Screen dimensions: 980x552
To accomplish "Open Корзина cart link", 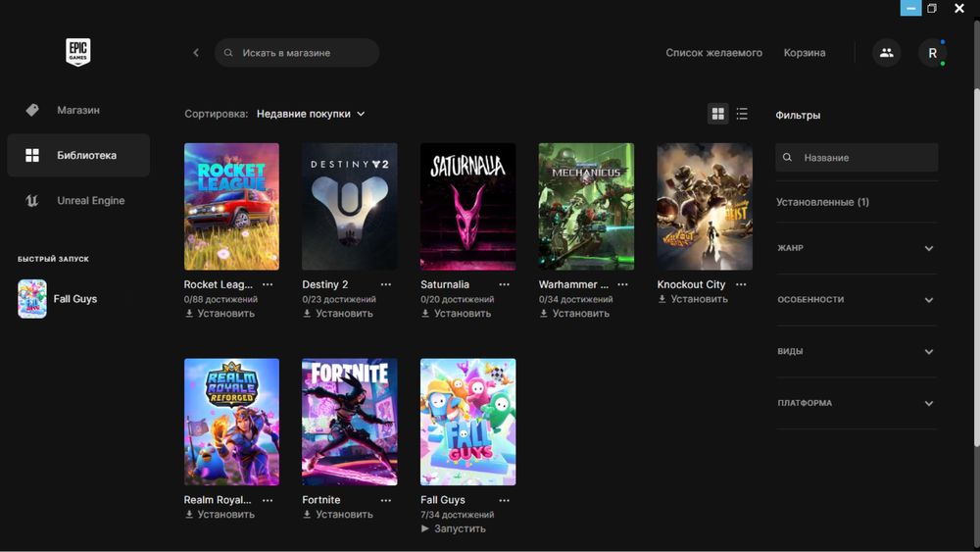I will coord(805,53).
